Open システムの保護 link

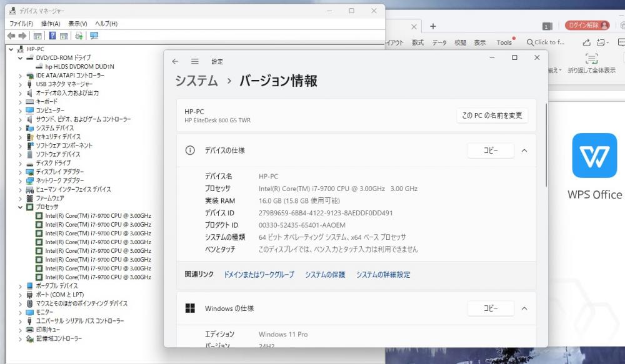click(x=325, y=274)
